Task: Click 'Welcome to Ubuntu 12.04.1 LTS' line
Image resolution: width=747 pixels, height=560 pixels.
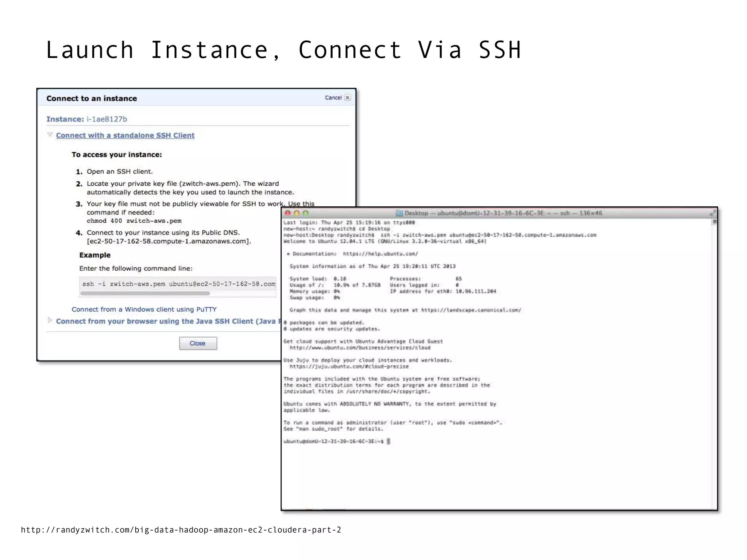Action: tap(385, 241)
